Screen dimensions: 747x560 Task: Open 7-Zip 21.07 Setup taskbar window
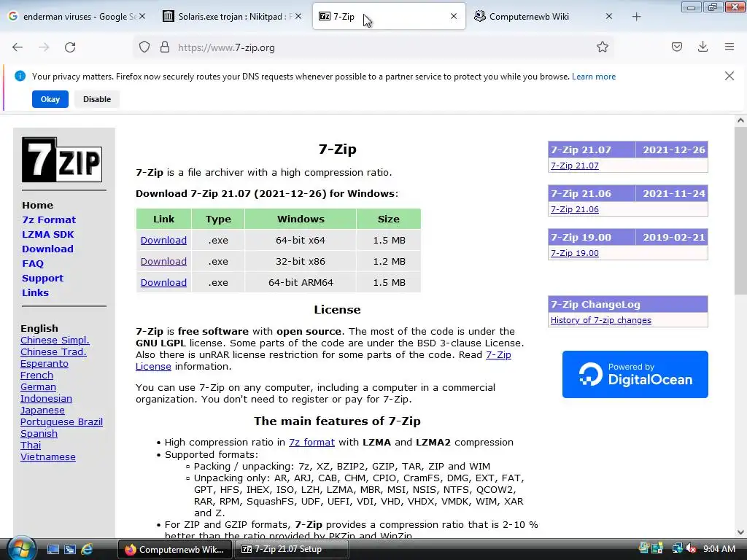click(x=291, y=550)
